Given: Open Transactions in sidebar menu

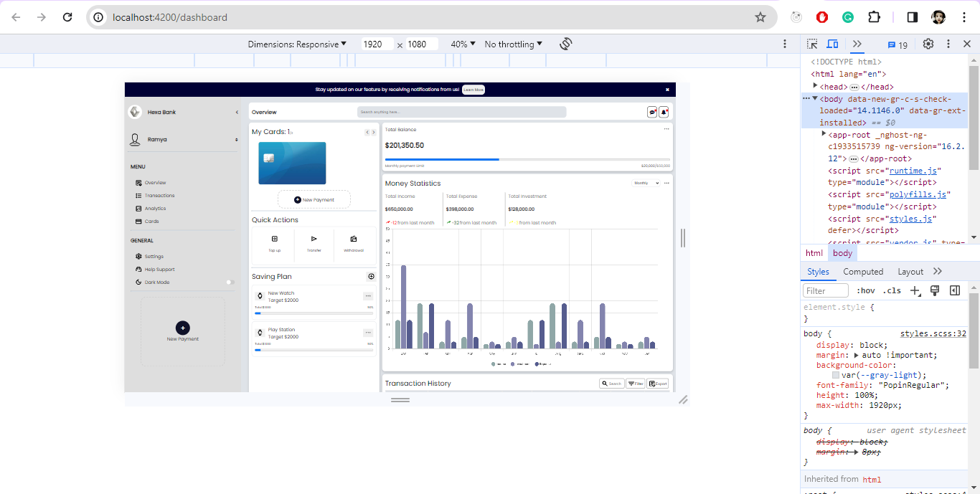Looking at the screenshot, I should pyautogui.click(x=155, y=196).
